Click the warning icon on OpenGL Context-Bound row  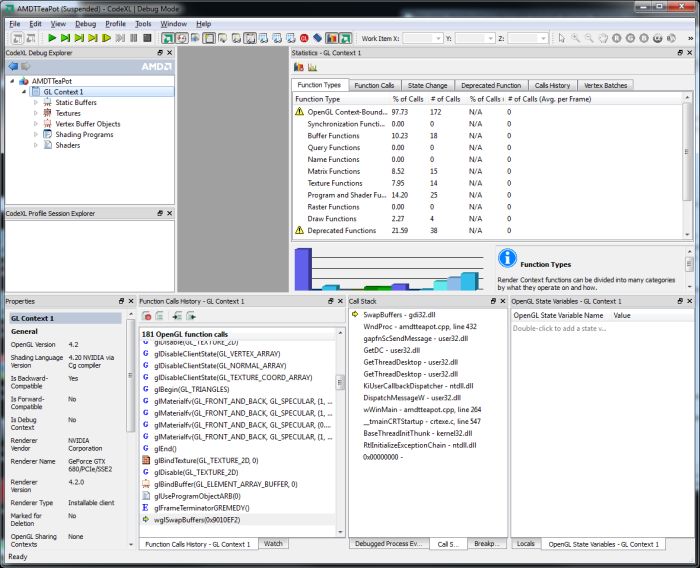(x=300, y=112)
